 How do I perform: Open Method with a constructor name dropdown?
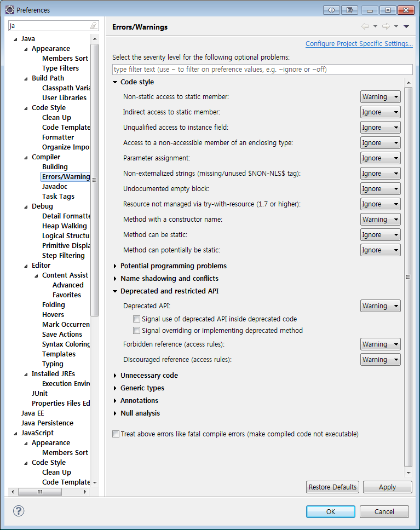point(381,220)
